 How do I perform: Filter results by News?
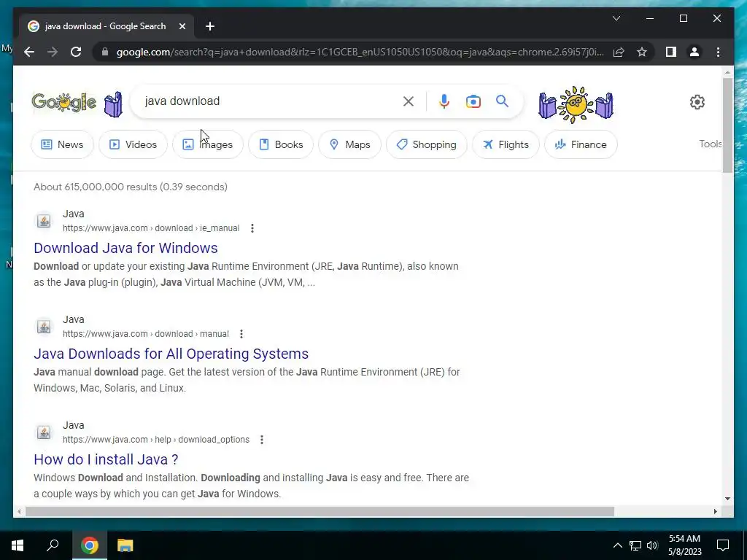click(62, 144)
